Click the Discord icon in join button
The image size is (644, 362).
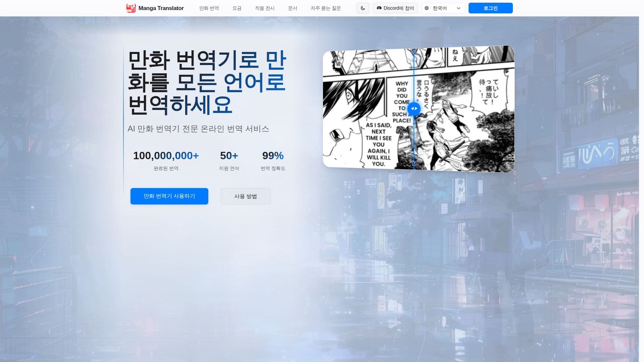379,8
